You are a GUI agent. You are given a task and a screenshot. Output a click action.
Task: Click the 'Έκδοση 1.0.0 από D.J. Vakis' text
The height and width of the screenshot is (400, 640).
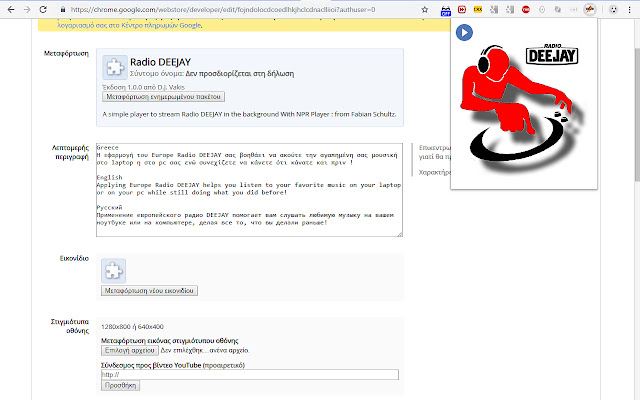pyautogui.click(x=143, y=87)
